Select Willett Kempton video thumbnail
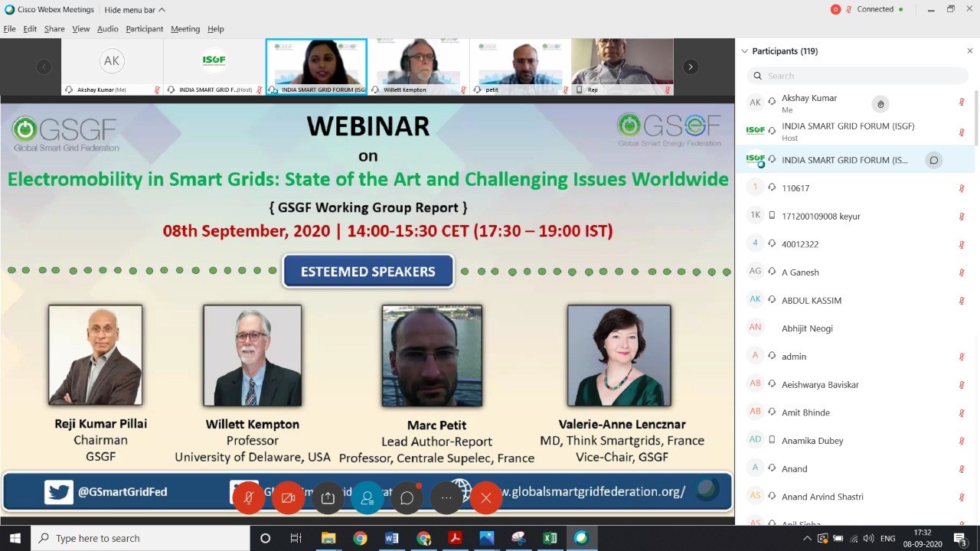The image size is (980, 551). (418, 67)
